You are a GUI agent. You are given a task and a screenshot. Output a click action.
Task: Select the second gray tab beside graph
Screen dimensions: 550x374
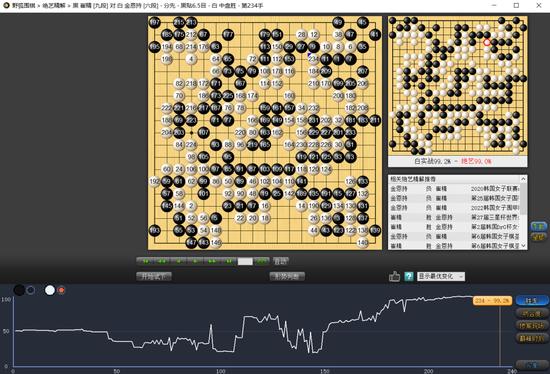pyautogui.click(x=531, y=313)
